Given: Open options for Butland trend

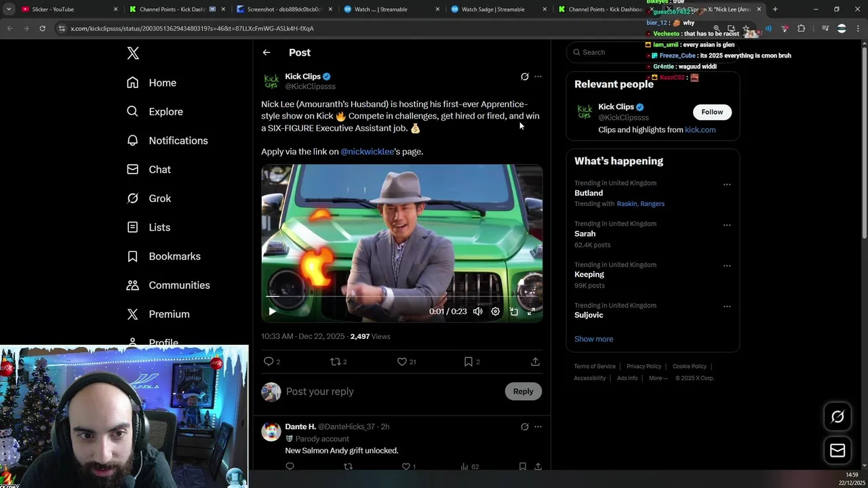Looking at the screenshot, I should [726, 184].
